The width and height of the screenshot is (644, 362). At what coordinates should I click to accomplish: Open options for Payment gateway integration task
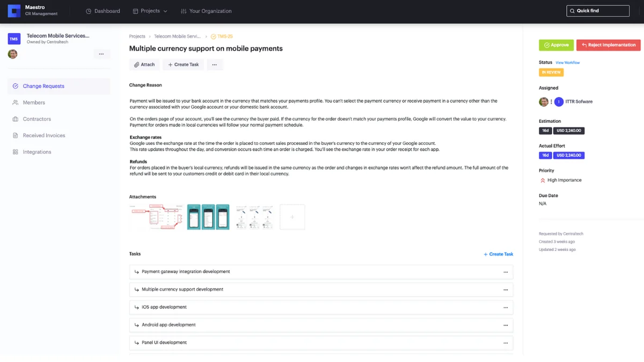(x=506, y=272)
